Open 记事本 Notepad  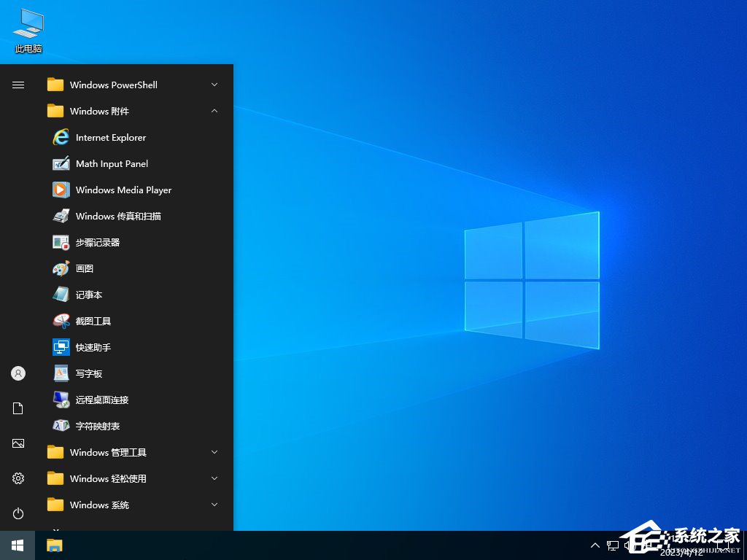pyautogui.click(x=133, y=295)
